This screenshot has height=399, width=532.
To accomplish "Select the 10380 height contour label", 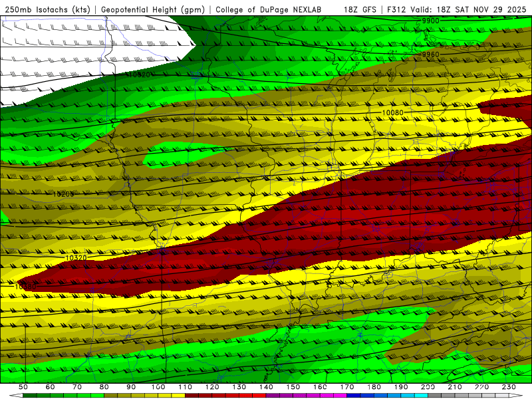I will (25, 287).
